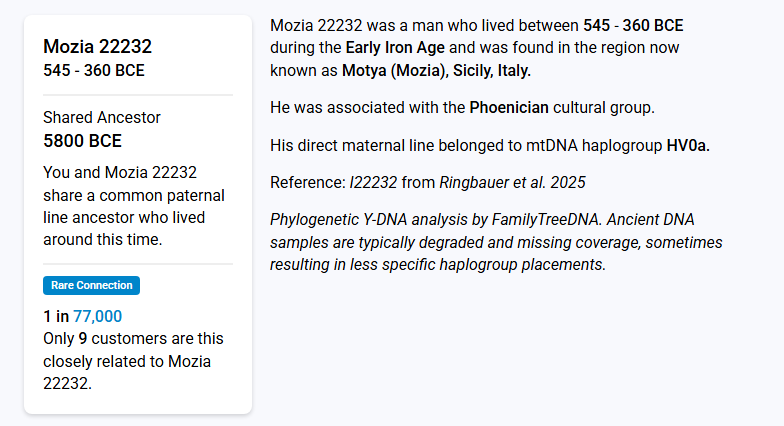Click the "1 in" rarity statistic
Screen dimensions: 784x426
(56, 316)
